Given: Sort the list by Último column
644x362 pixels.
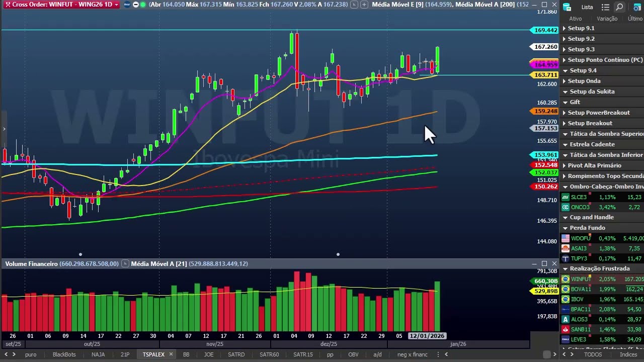Looking at the screenshot, I should (635, 19).
